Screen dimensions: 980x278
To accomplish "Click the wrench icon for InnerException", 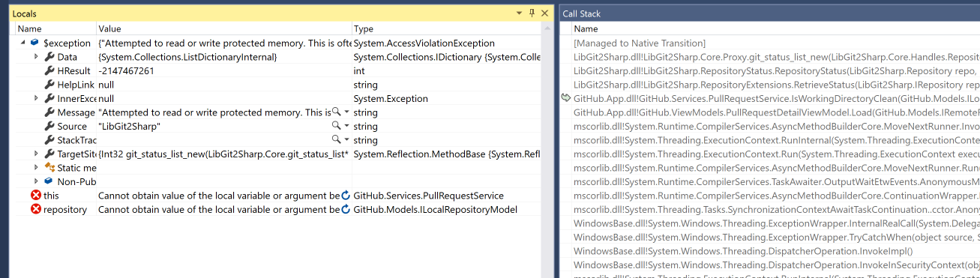I will (49, 99).
